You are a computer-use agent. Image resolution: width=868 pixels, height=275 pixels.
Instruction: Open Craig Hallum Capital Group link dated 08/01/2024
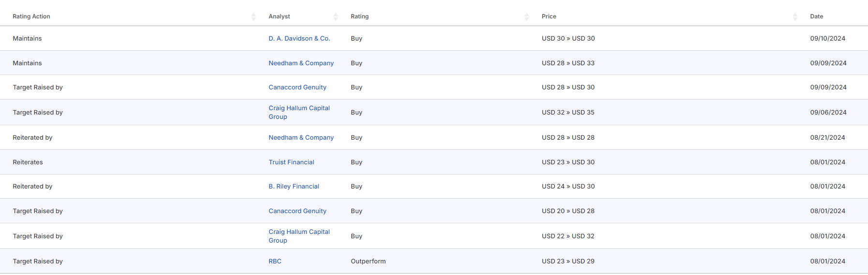point(299,236)
